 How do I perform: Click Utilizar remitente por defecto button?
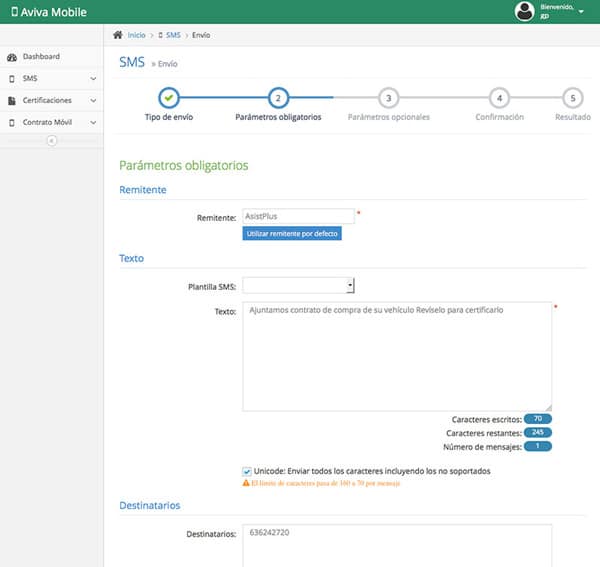(292, 233)
